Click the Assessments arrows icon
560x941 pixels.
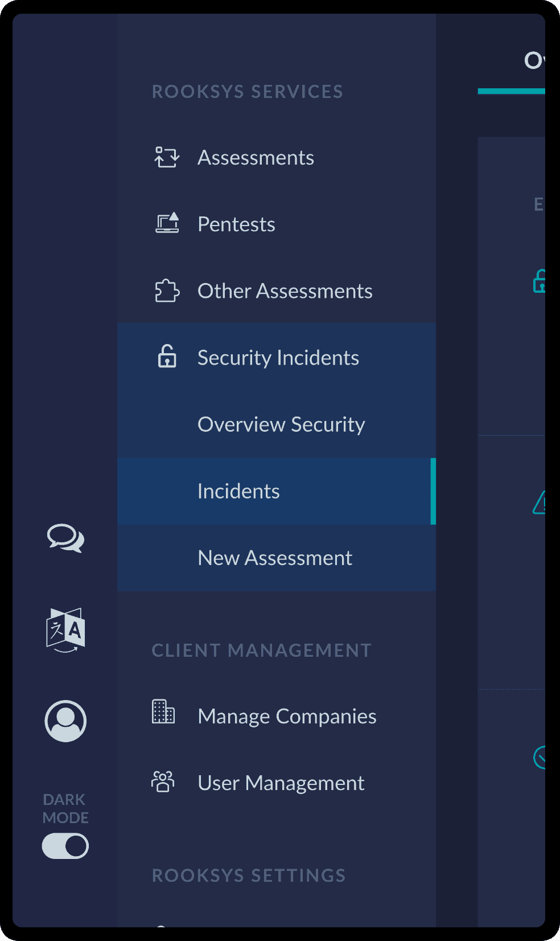pyautogui.click(x=167, y=157)
